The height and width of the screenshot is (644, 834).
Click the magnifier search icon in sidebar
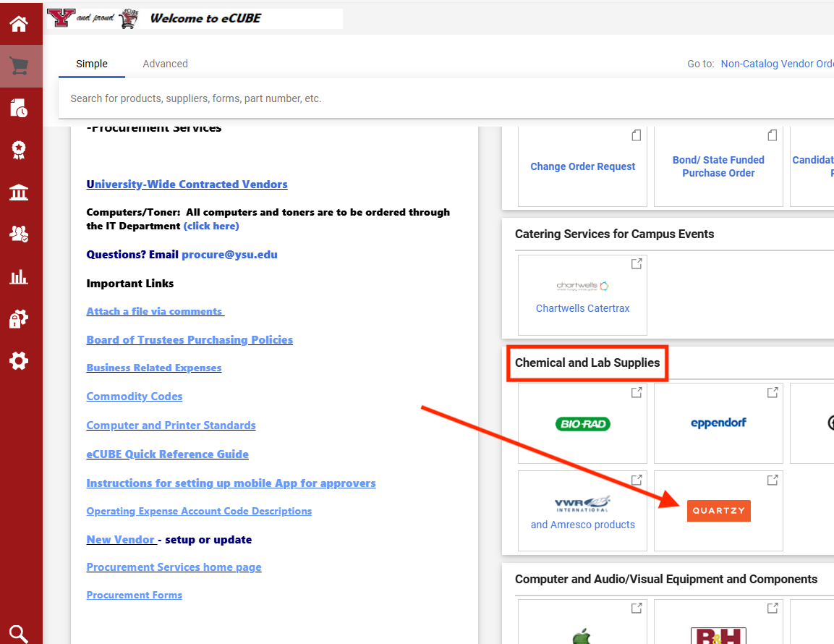click(19, 634)
